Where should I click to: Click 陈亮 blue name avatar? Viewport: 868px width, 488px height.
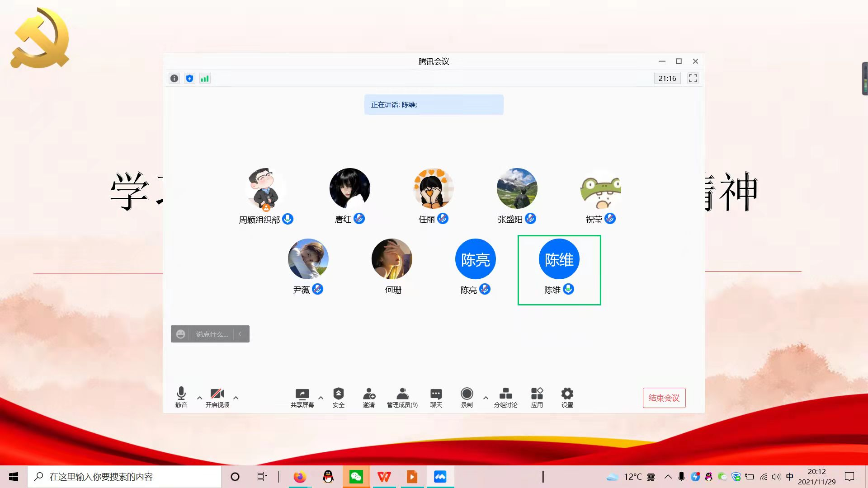point(476,259)
